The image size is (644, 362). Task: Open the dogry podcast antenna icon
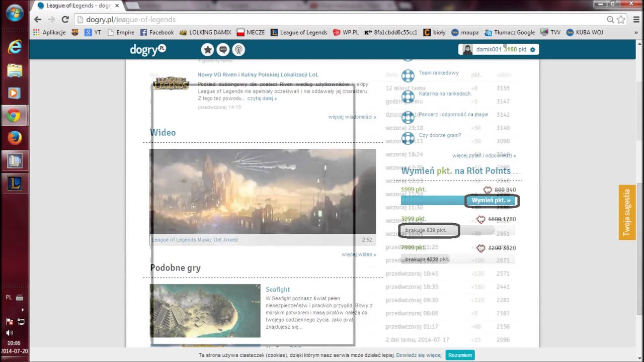238,49
